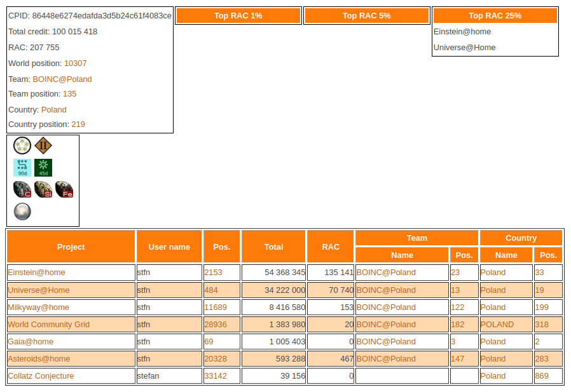Click the Country group column header

(x=521, y=238)
